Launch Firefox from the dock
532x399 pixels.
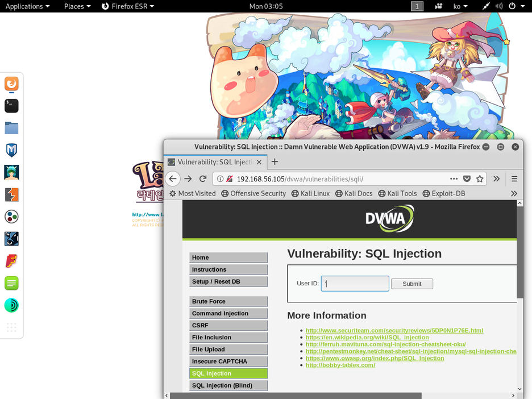pos(11,84)
